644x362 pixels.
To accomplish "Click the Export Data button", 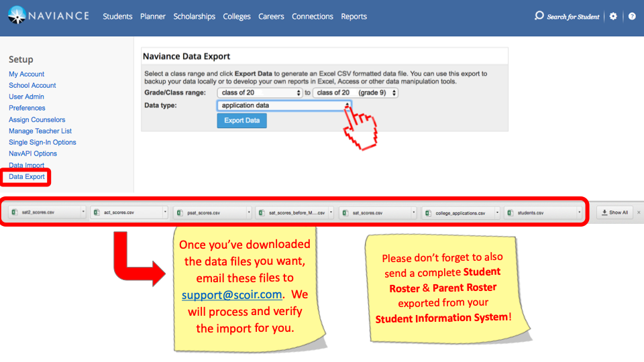I will (242, 120).
